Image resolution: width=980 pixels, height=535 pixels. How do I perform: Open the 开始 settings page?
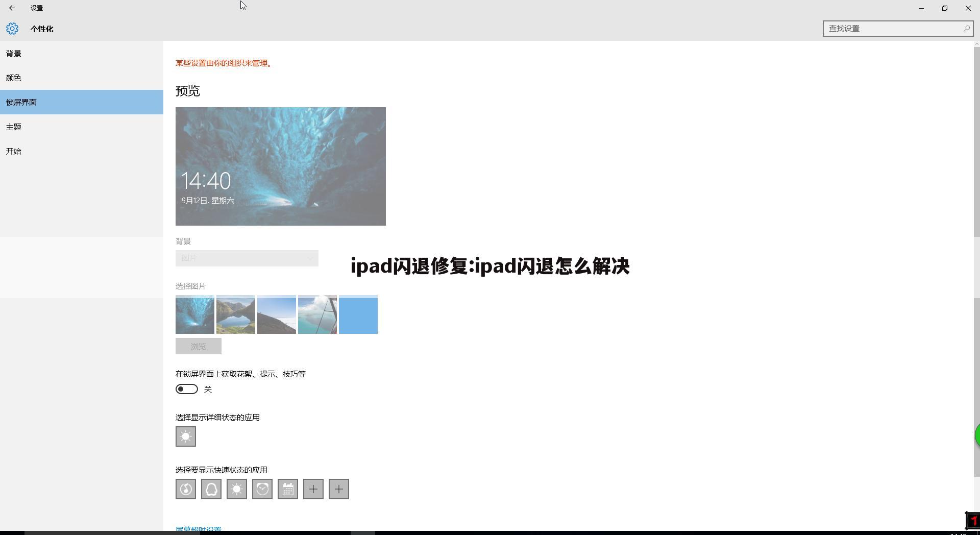[82, 151]
